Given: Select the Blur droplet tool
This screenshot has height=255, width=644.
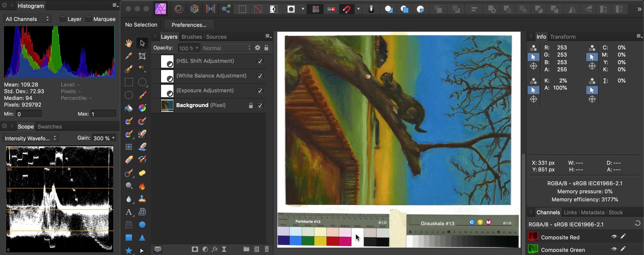Looking at the screenshot, I should click(x=129, y=199).
